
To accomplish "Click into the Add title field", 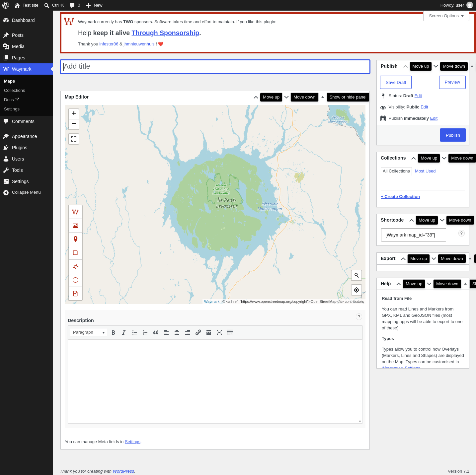I will point(215,67).
